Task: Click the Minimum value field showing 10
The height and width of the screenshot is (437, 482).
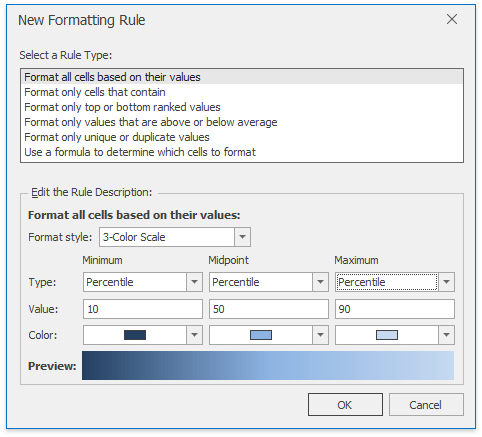Action: tap(143, 309)
